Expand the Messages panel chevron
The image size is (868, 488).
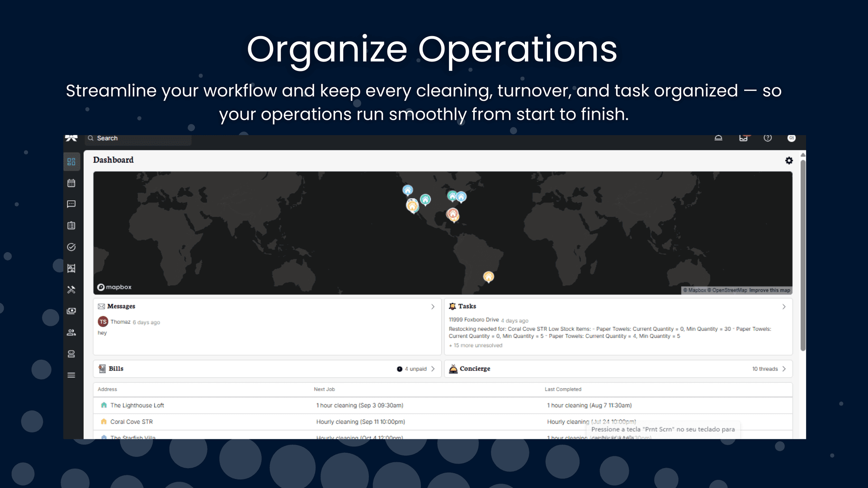tap(433, 306)
